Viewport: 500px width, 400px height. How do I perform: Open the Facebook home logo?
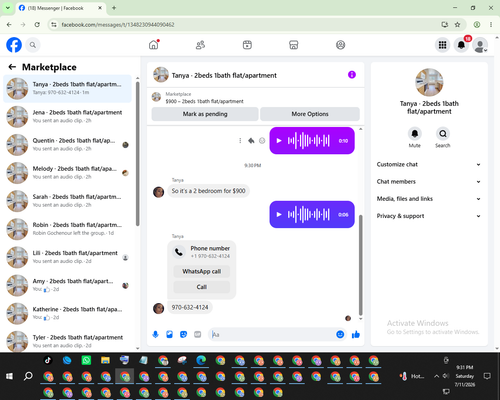point(14,45)
